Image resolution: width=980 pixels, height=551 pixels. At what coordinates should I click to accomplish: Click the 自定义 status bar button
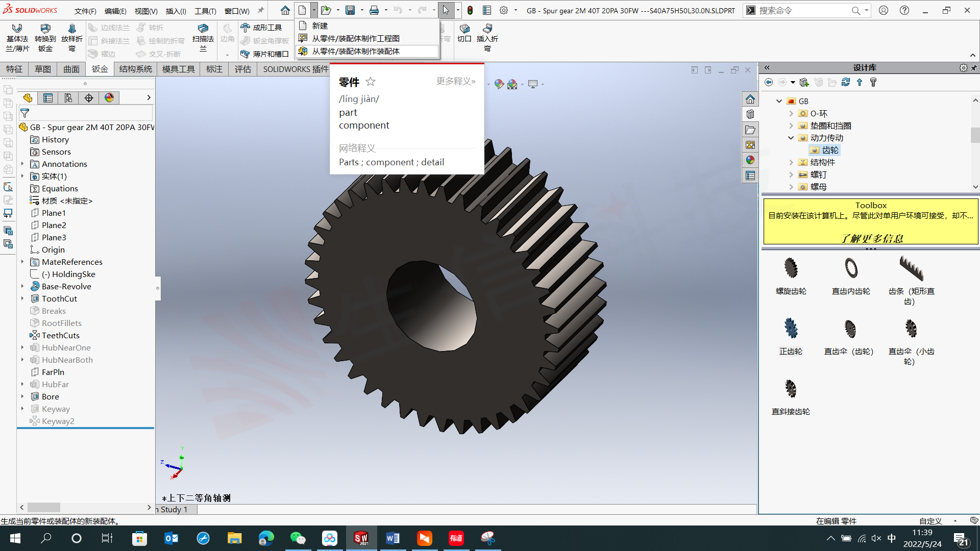point(930,521)
